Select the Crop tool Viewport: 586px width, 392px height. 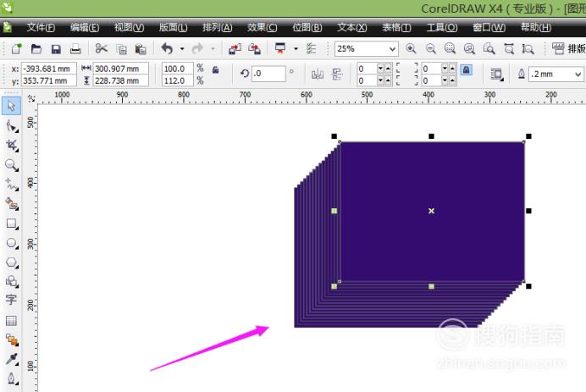tap(12, 146)
